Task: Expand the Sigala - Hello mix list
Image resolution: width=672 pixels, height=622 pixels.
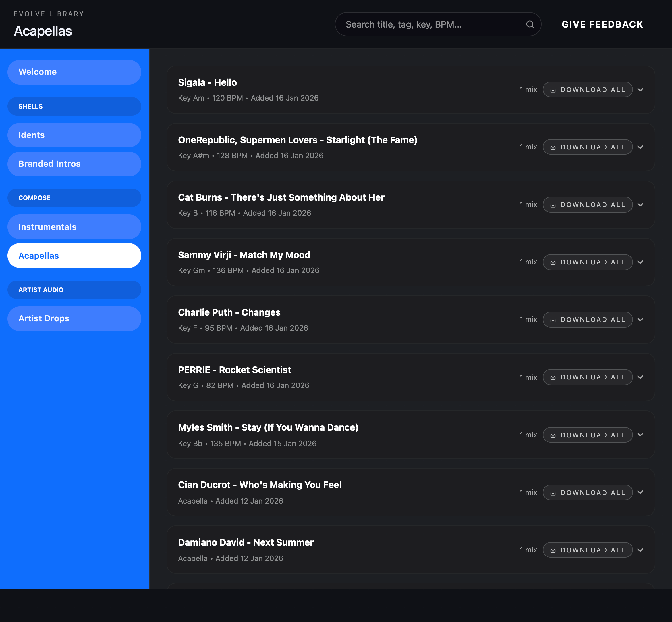Action: click(x=641, y=89)
